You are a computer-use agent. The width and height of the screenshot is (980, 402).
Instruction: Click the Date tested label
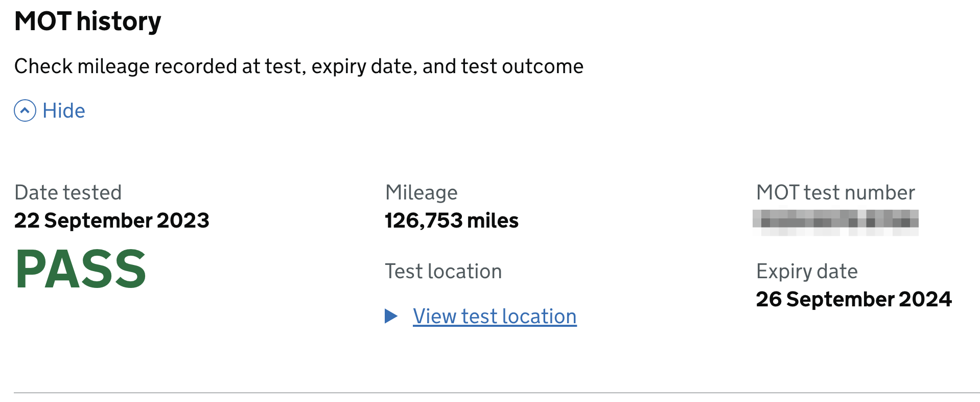pyautogui.click(x=68, y=192)
